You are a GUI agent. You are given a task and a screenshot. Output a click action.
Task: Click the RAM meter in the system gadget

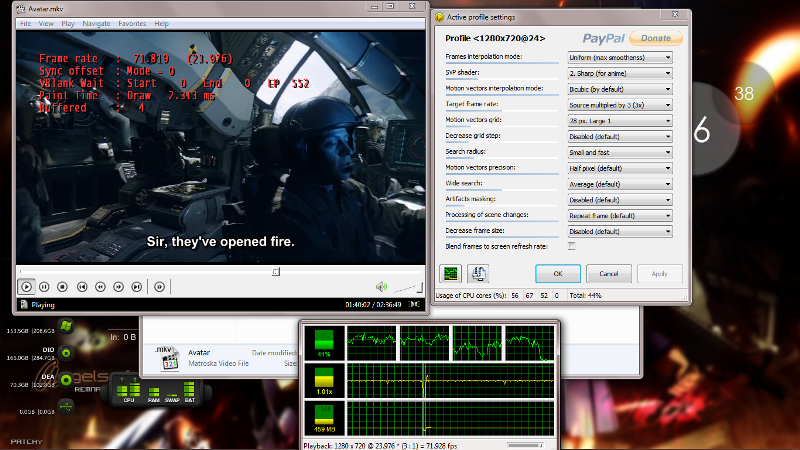(x=154, y=393)
